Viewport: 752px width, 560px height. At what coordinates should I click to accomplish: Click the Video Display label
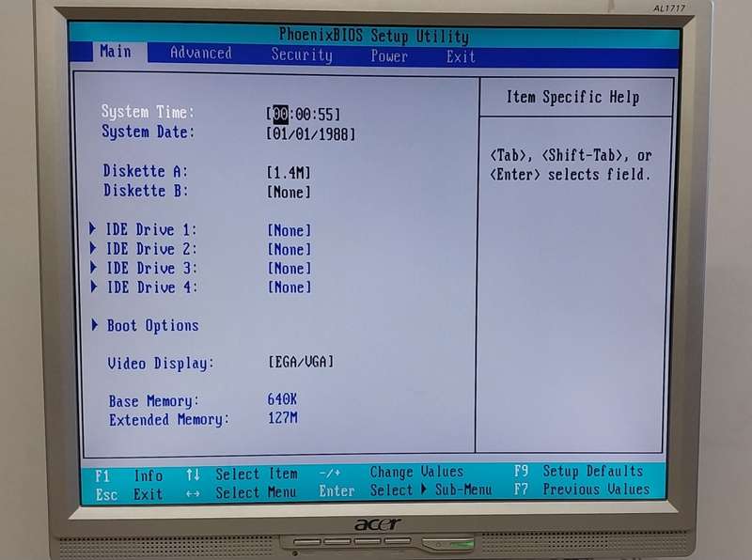tap(160, 364)
